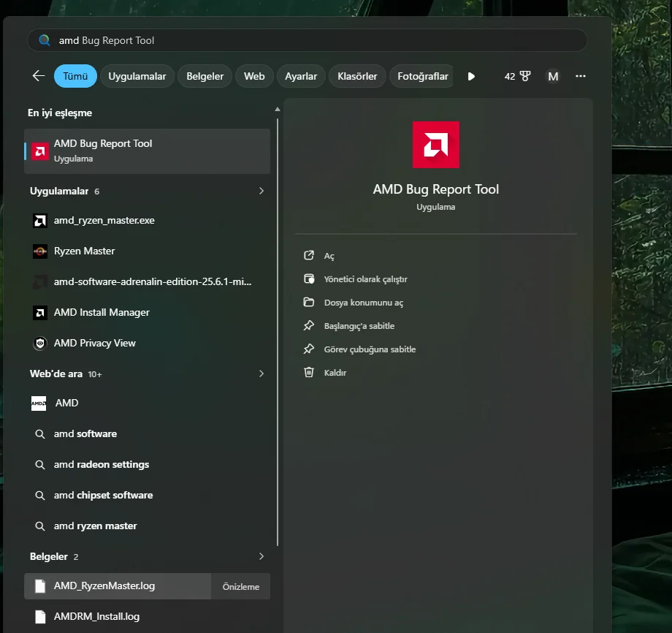Search the web for amd ryzen master
This screenshot has width=672, height=633.
(x=147, y=526)
